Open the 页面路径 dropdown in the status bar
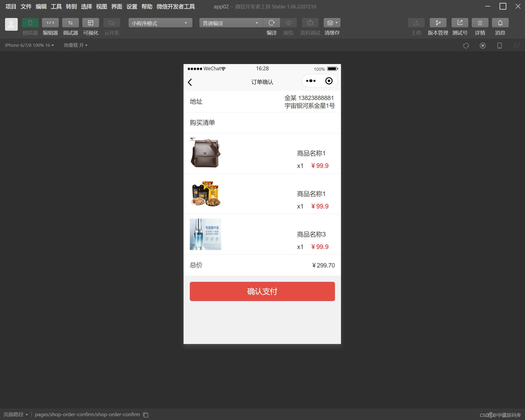 16,414
